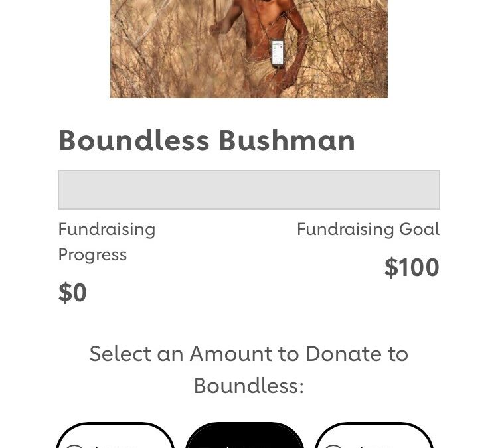Viewport: 498px width, 448px height.
Task: Choose the left donation amount option
Action: point(115,436)
